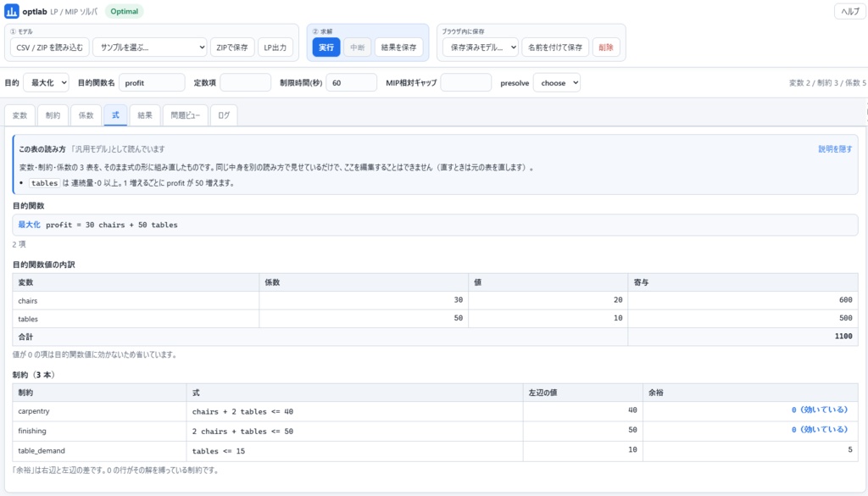
Task: Click the 結果を保存 button
Action: pyautogui.click(x=398, y=47)
